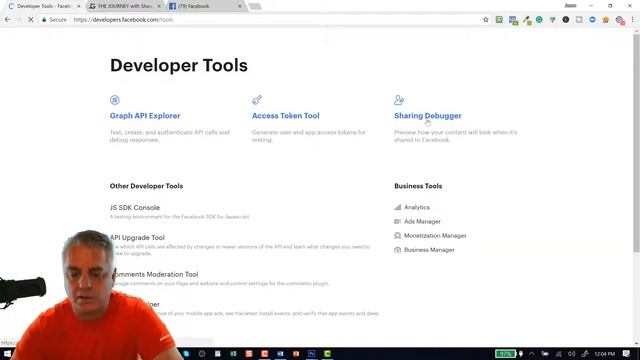Click the Windows Start button
Screen dimensions: 640x360
(x=7, y=354)
